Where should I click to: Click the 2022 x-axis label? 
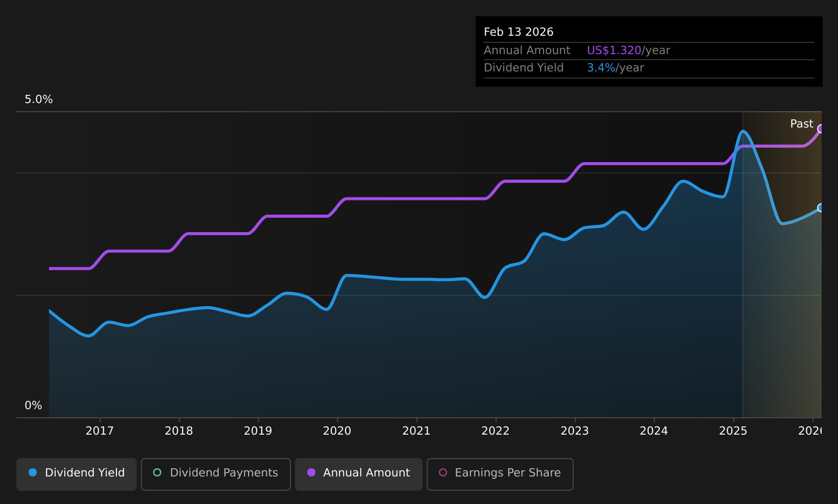[x=496, y=431]
